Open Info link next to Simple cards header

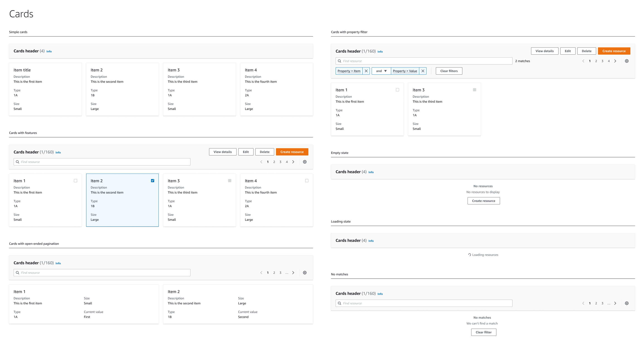[49, 51]
